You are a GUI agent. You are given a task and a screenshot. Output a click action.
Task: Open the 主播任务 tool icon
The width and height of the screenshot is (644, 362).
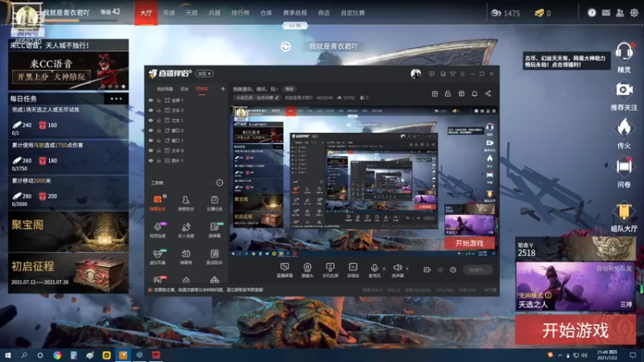[214, 203]
